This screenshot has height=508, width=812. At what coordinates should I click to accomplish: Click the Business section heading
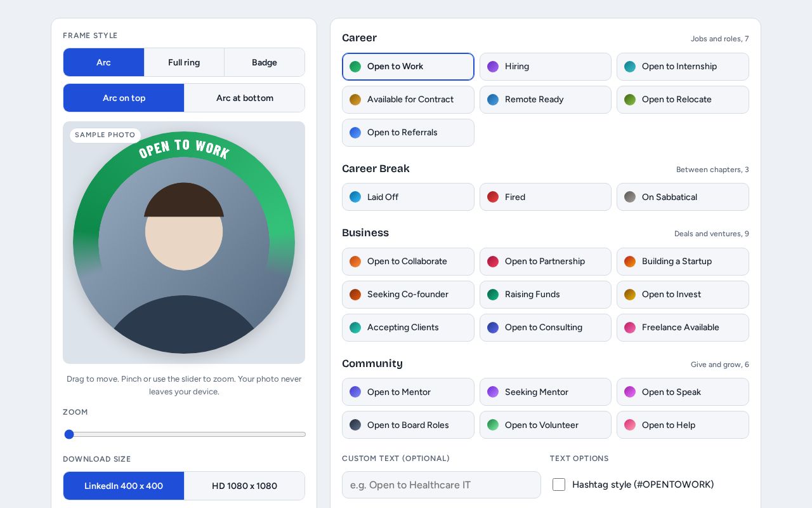[x=365, y=233]
